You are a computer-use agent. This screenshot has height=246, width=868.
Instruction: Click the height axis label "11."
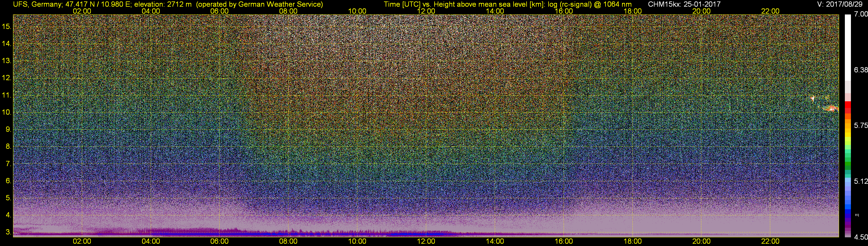(7, 96)
